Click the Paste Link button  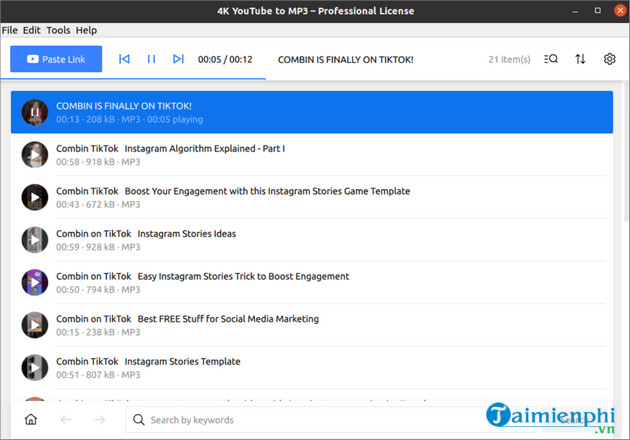[x=56, y=59]
